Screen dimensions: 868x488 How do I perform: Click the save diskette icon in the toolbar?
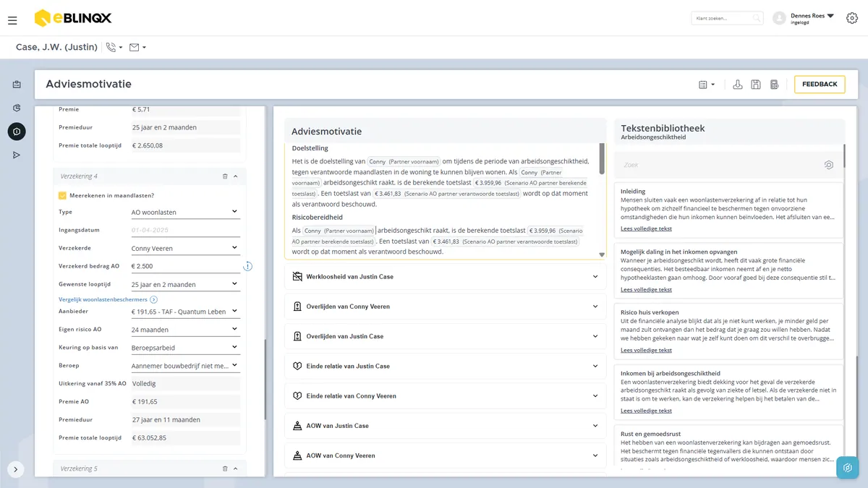click(756, 85)
